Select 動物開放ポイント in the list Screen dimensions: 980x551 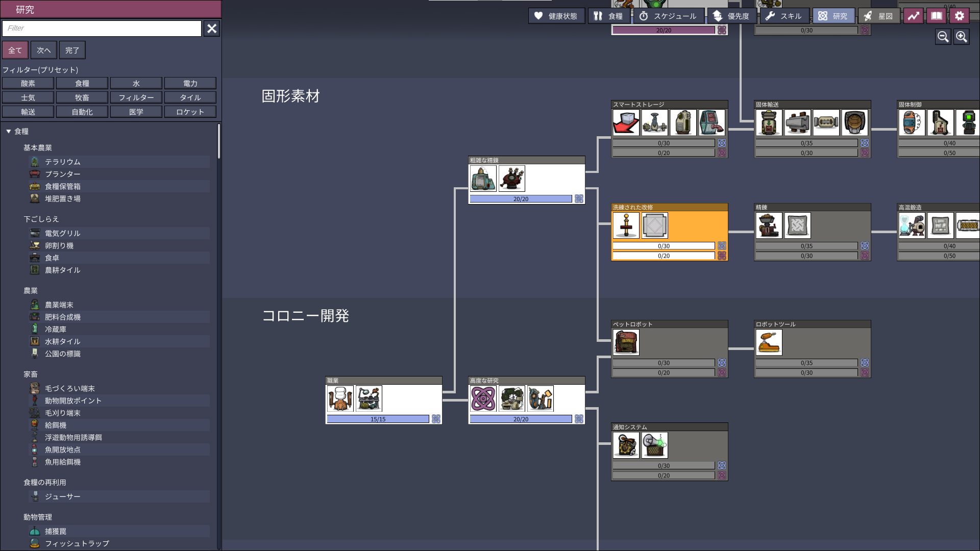coord(119,400)
